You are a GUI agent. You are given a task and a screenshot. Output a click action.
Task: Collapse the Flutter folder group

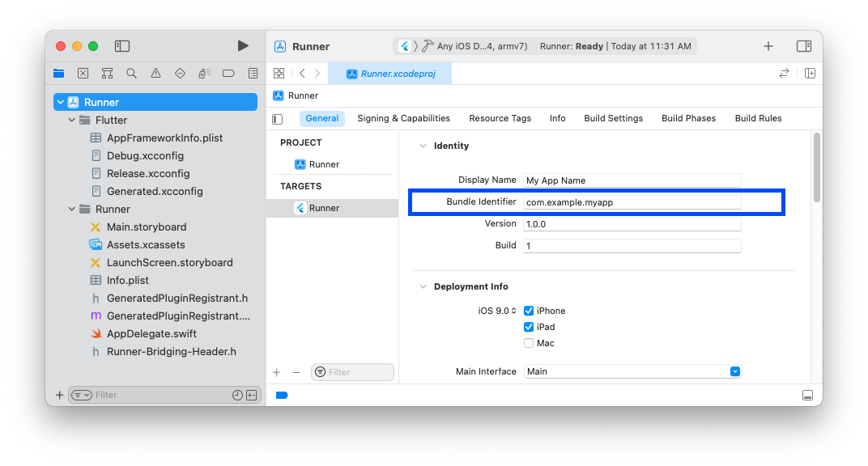point(72,120)
